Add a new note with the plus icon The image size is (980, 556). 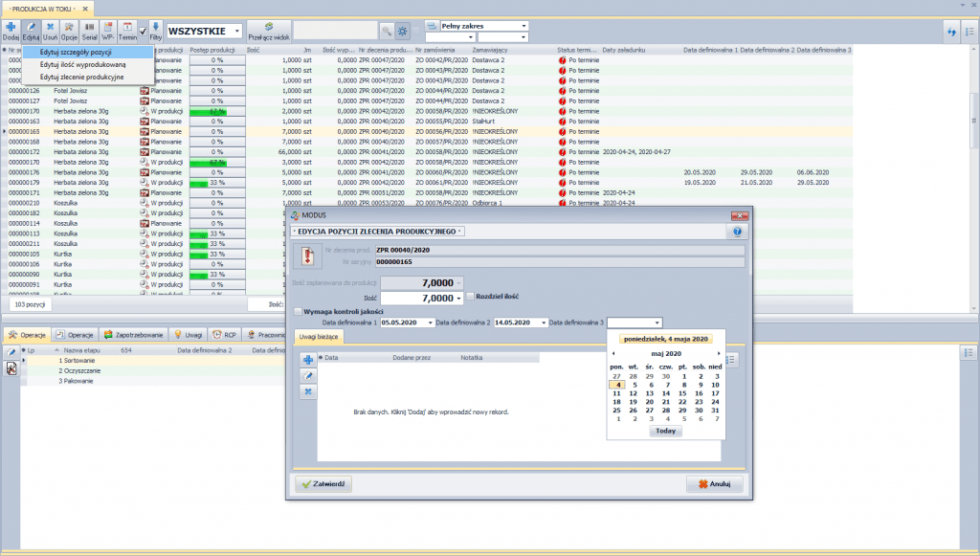point(308,360)
